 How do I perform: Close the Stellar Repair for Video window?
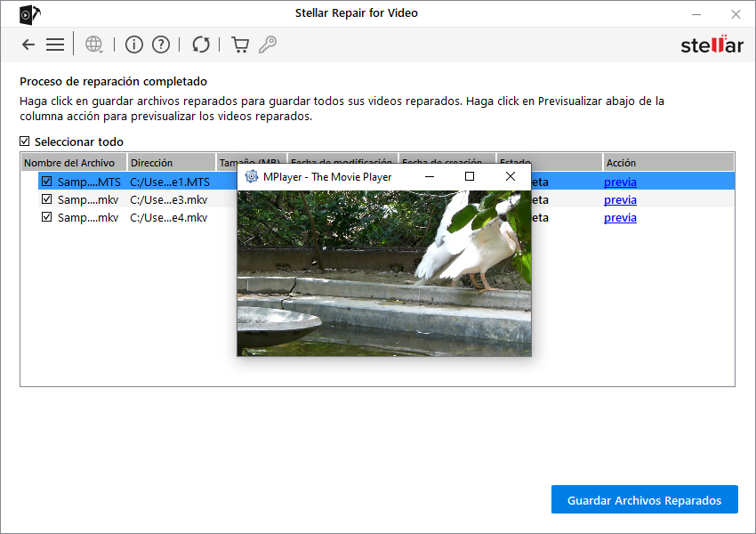(736, 14)
